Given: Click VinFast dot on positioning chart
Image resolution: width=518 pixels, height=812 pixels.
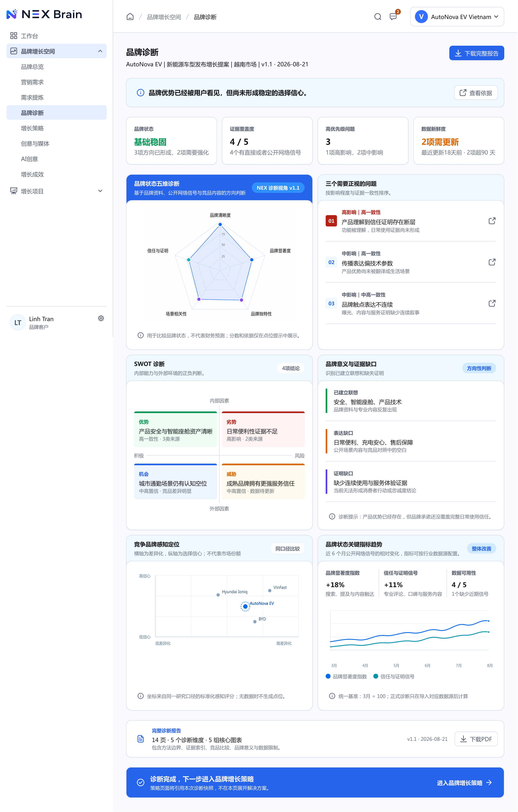Looking at the screenshot, I should point(270,590).
